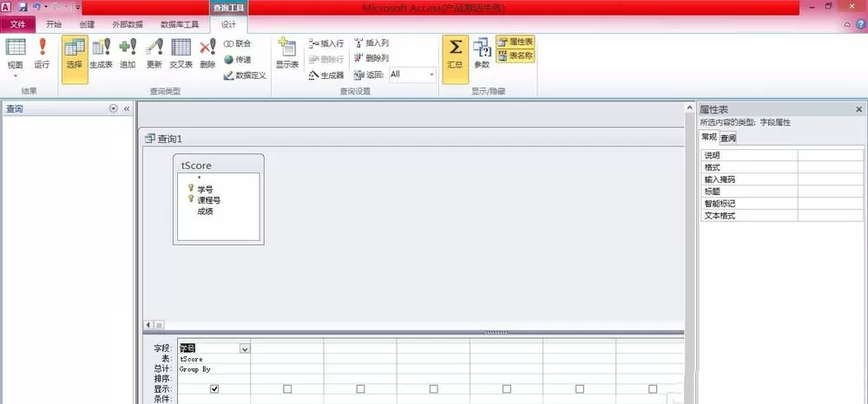Expand the quick access toolbar customize arrow
The width and height of the screenshot is (868, 404).
click(x=77, y=8)
